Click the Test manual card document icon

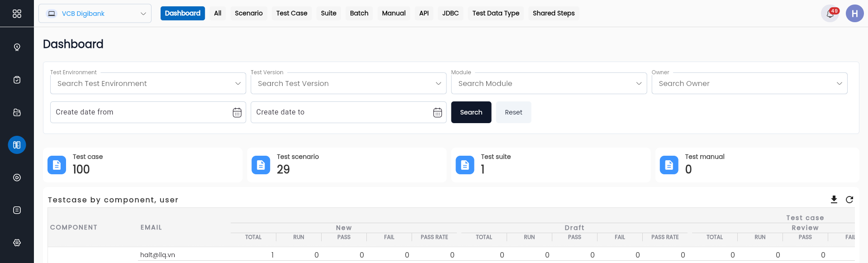point(669,165)
